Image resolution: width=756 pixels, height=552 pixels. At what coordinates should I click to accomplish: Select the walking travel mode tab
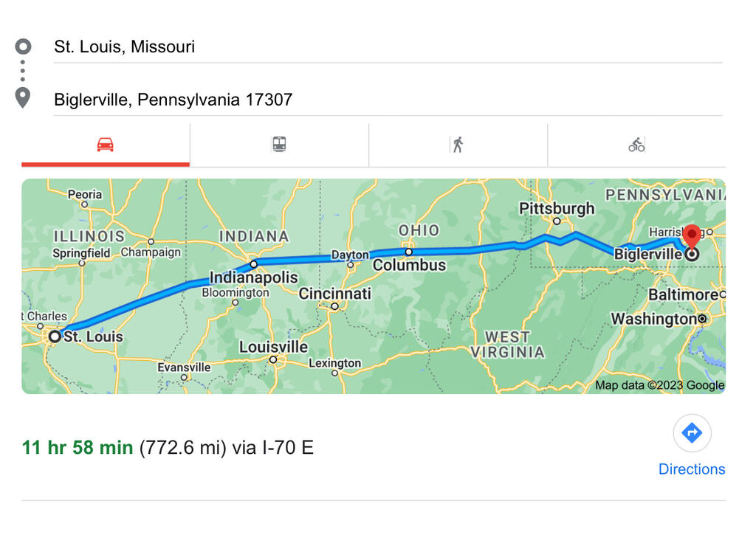pos(458,145)
